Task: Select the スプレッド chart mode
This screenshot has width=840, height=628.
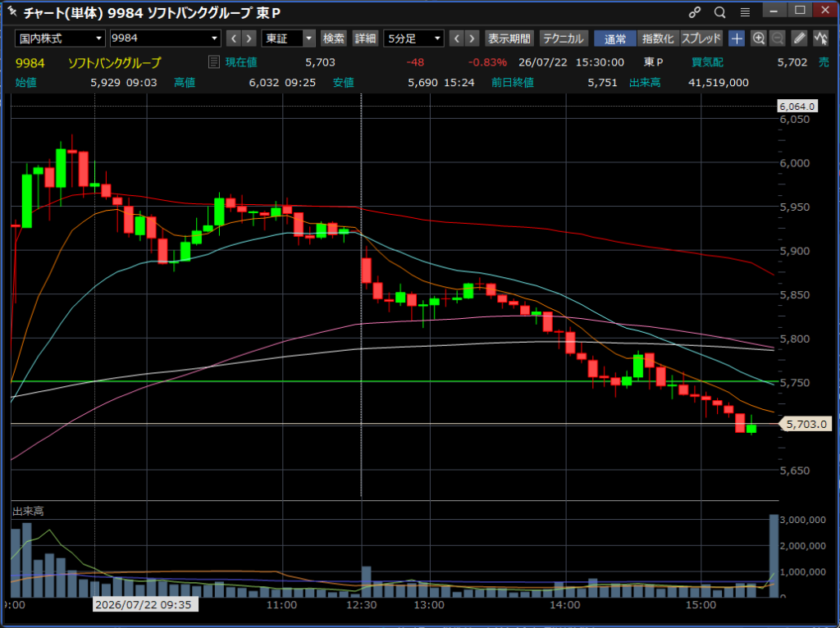Action: click(x=701, y=39)
